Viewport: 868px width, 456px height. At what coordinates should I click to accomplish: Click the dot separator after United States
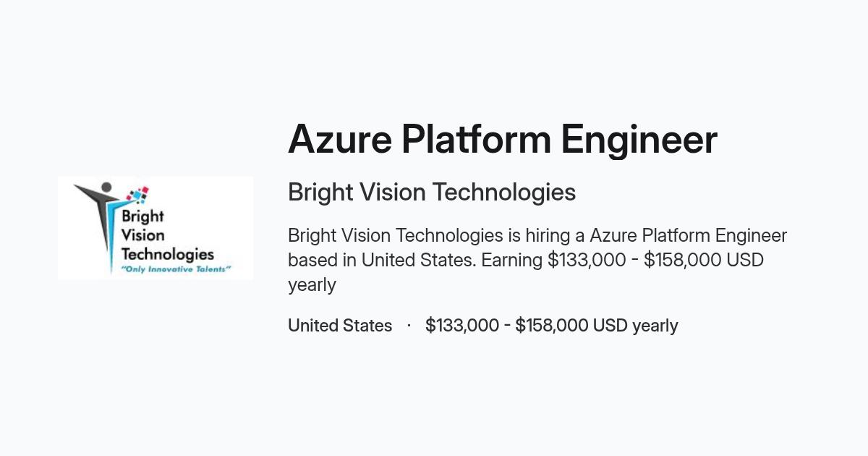409,326
